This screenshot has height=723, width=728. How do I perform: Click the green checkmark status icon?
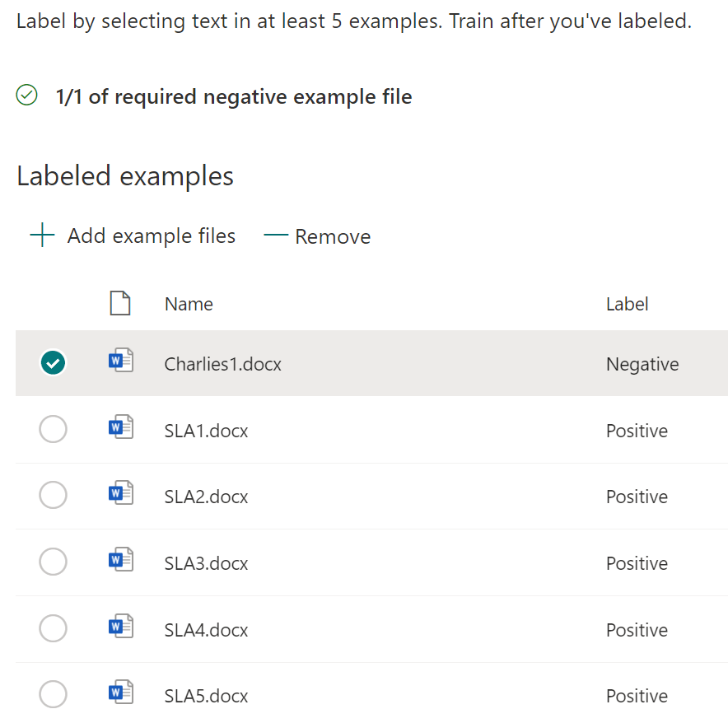(27, 96)
